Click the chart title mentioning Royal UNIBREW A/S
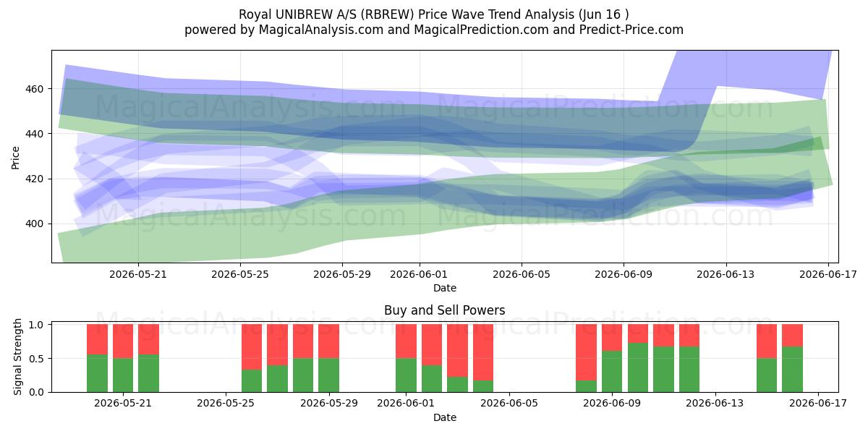Viewport: 868px width, 434px height. point(434,14)
